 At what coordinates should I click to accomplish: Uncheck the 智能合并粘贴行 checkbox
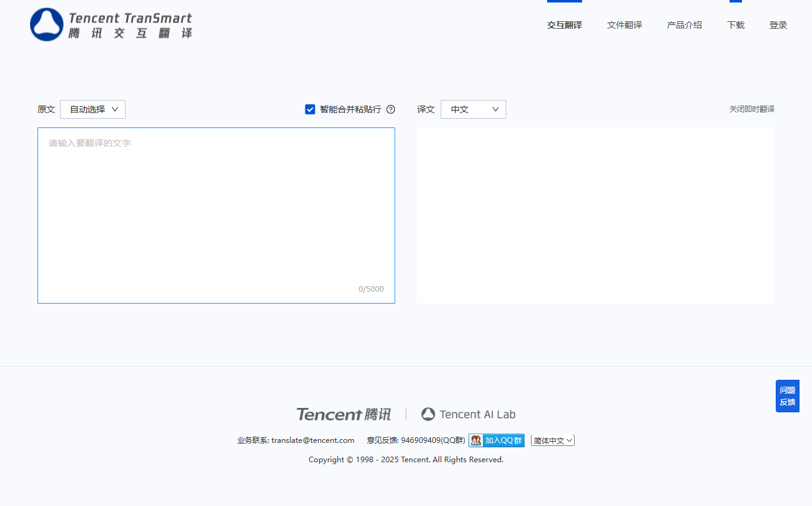[310, 109]
